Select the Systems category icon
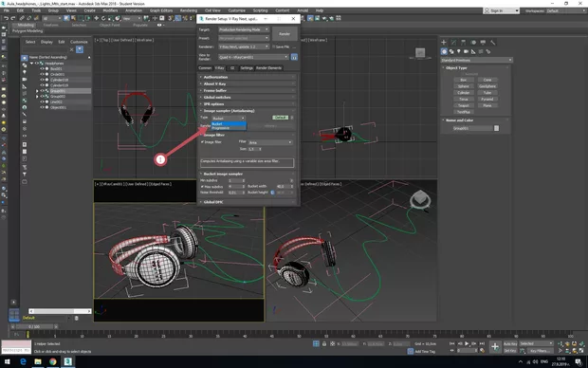 coord(487,51)
